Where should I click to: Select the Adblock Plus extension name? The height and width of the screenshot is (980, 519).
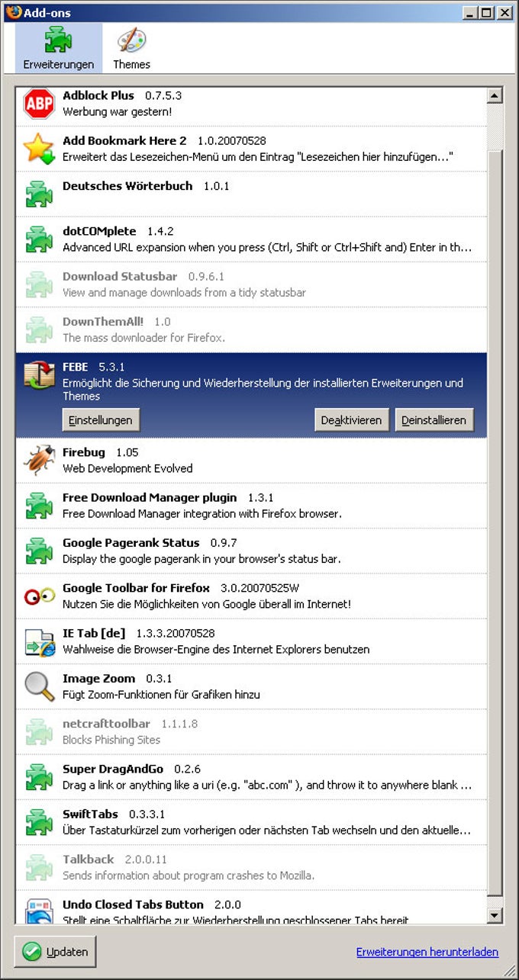[98, 95]
